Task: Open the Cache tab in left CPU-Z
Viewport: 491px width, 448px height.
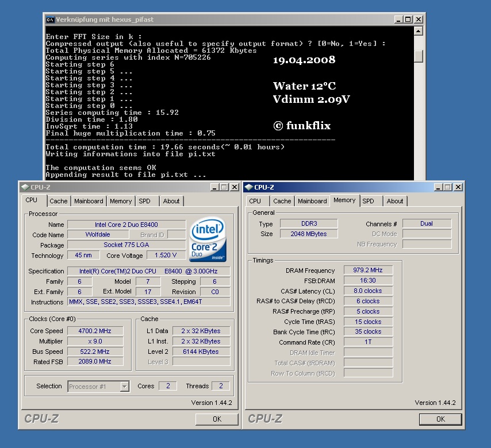Action: pos(59,201)
